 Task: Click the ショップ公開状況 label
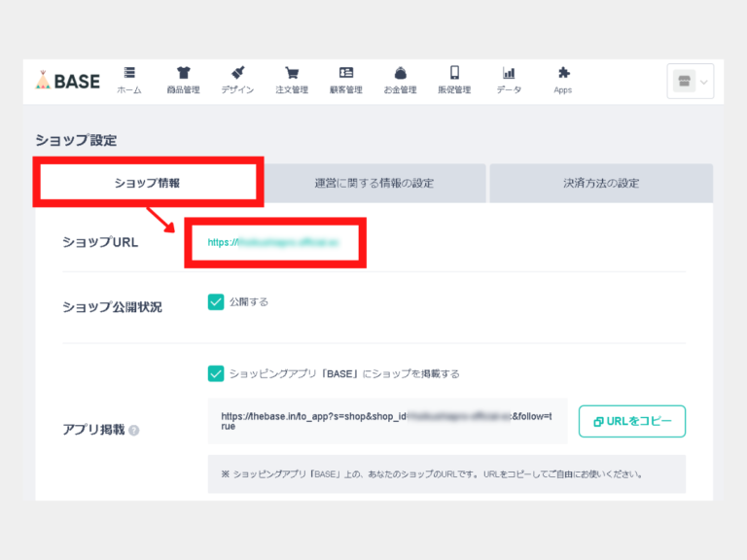(x=113, y=307)
